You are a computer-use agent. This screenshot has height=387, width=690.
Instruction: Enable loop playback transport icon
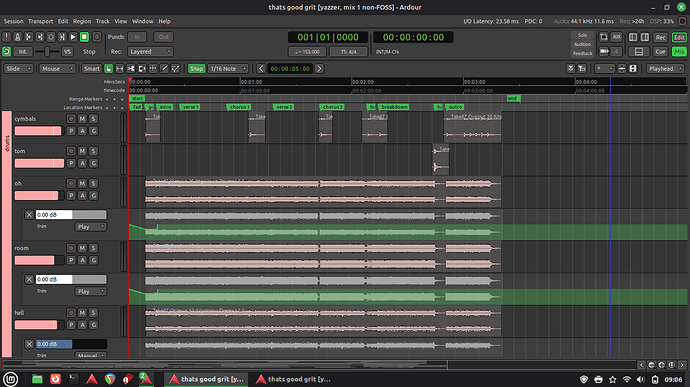pos(51,37)
